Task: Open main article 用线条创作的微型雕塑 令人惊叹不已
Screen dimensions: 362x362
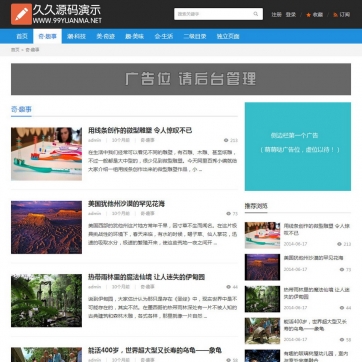Action: (140, 130)
